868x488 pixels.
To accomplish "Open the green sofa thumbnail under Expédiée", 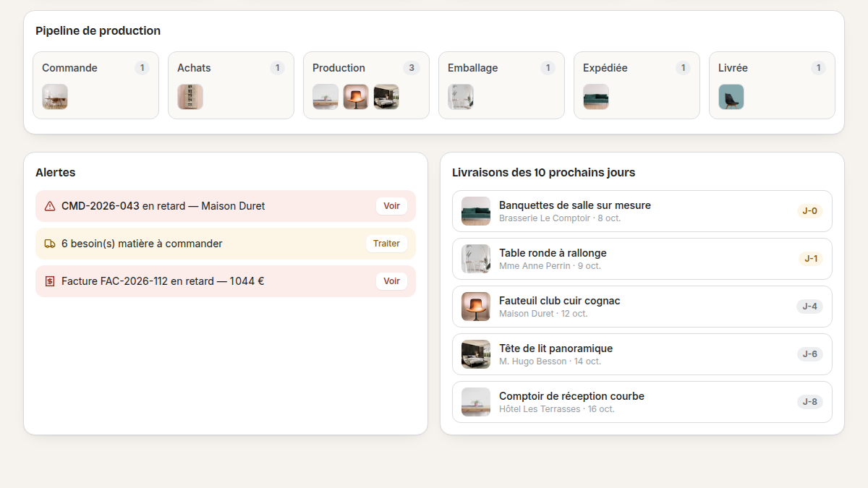I will pyautogui.click(x=596, y=97).
